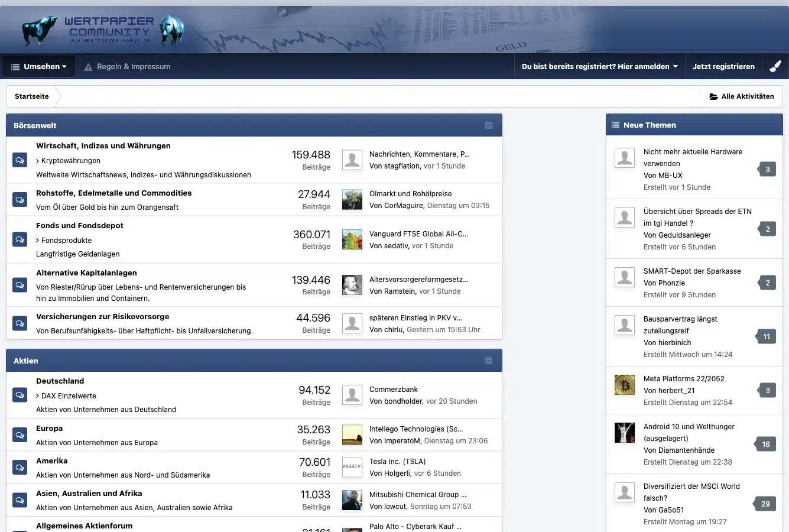
Task: Open 'SMART-Depot der Sparkasse' topic
Action: point(692,271)
